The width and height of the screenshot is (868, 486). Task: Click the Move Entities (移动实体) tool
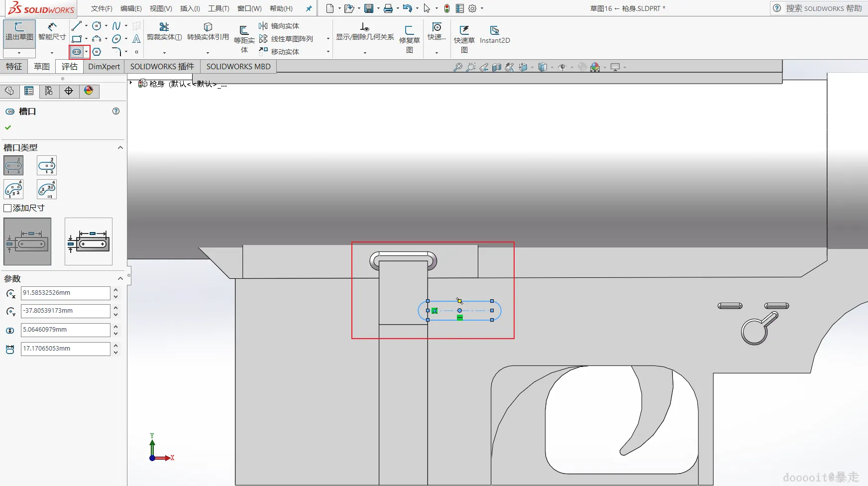279,52
